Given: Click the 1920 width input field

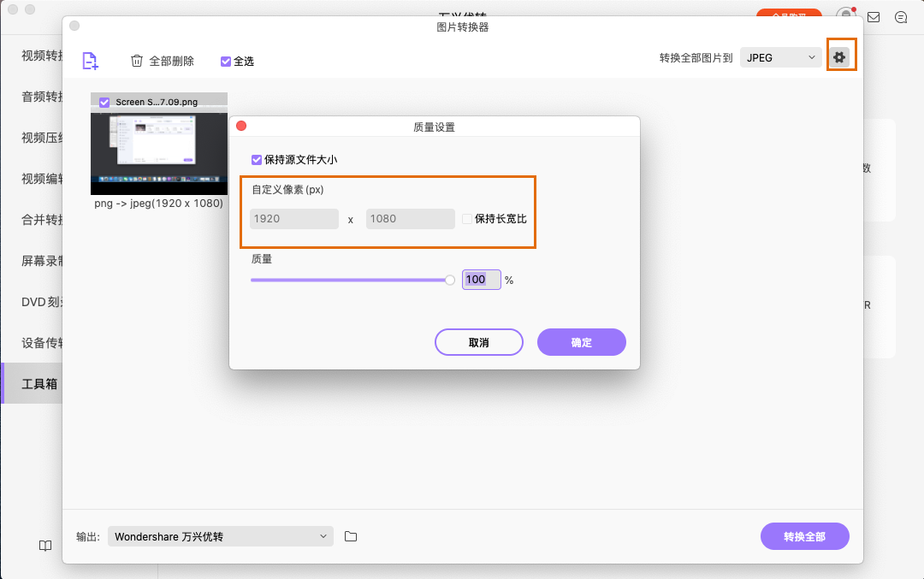Looking at the screenshot, I should tap(293, 219).
